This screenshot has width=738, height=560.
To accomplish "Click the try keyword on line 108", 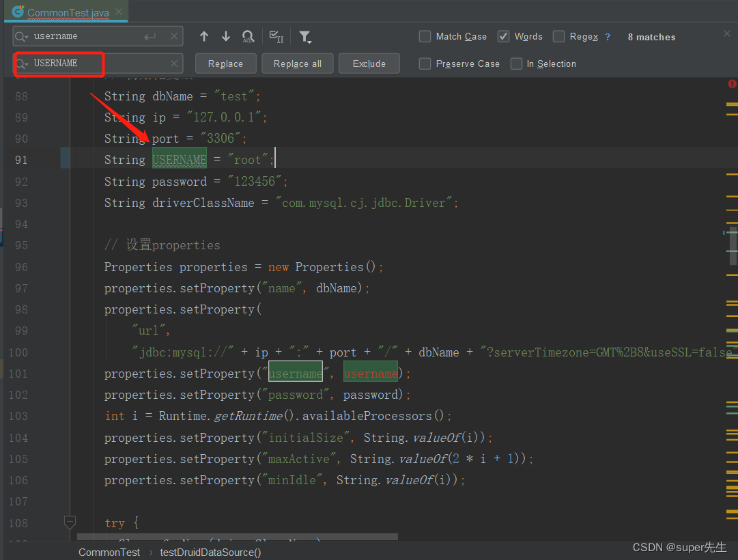I will coord(115,523).
